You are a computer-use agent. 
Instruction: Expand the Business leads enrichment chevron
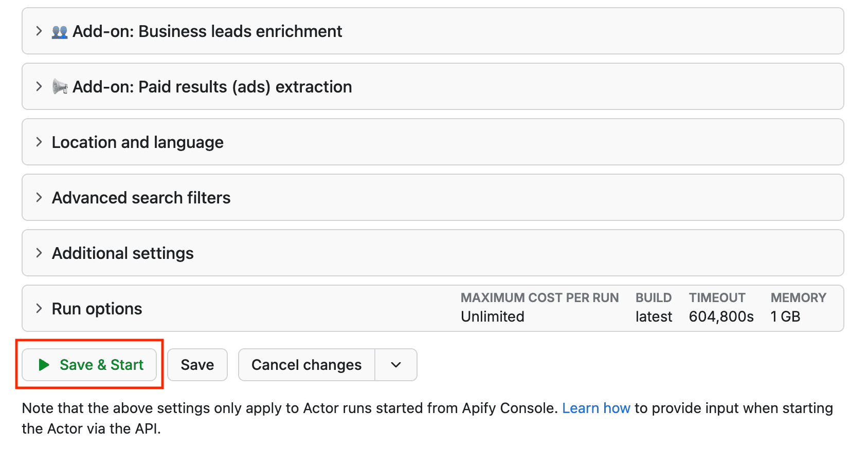pos(39,31)
